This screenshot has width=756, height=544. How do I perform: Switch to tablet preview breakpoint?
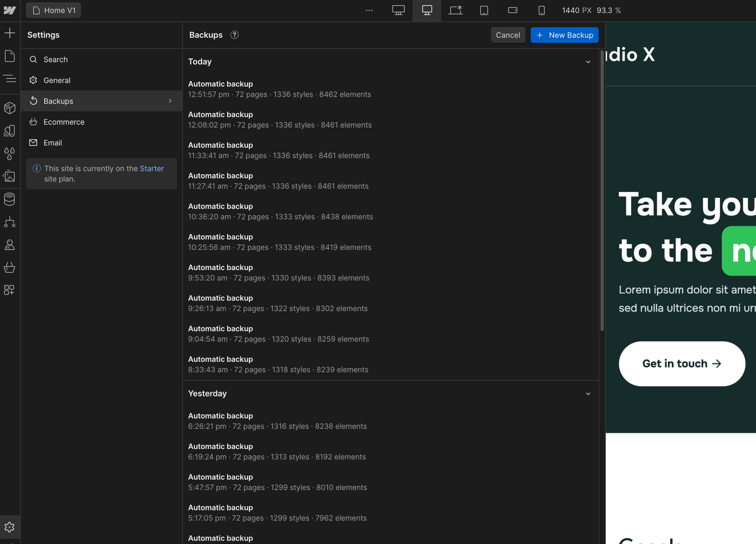[x=484, y=10]
